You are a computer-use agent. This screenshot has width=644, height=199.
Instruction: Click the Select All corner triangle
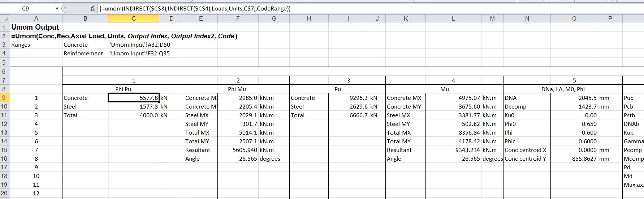click(x=5, y=18)
